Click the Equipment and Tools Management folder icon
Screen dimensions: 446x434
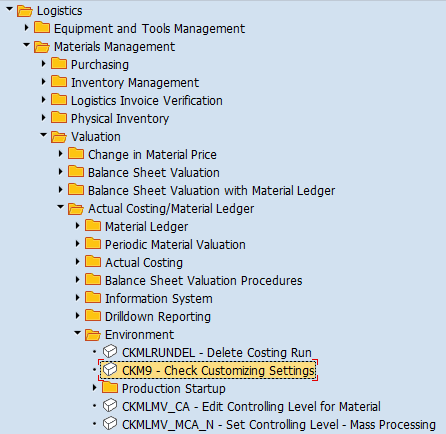42,27
